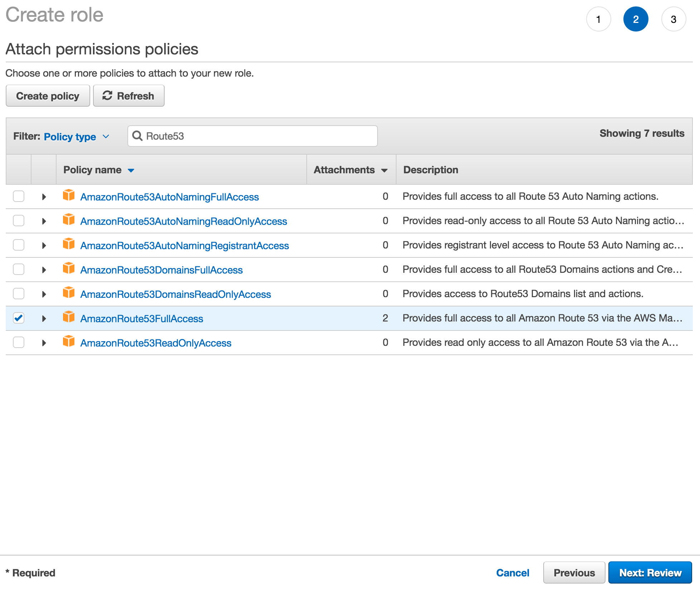Click the magnifier icon in search box
The image size is (700, 590).
pos(137,136)
